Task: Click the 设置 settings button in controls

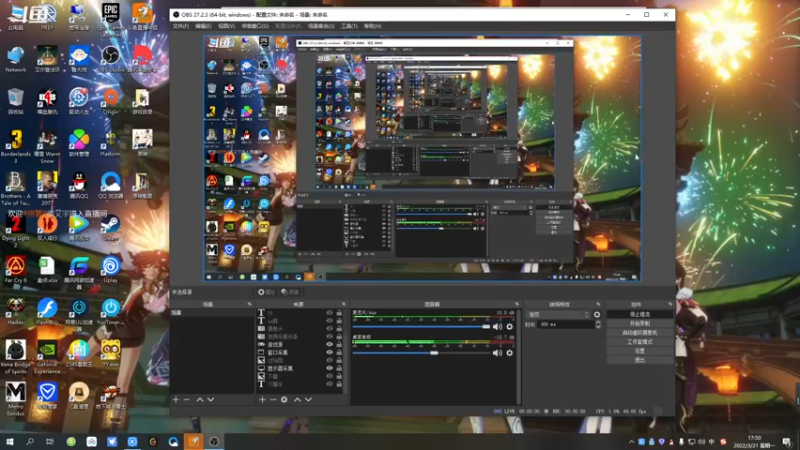Action: tap(640, 351)
